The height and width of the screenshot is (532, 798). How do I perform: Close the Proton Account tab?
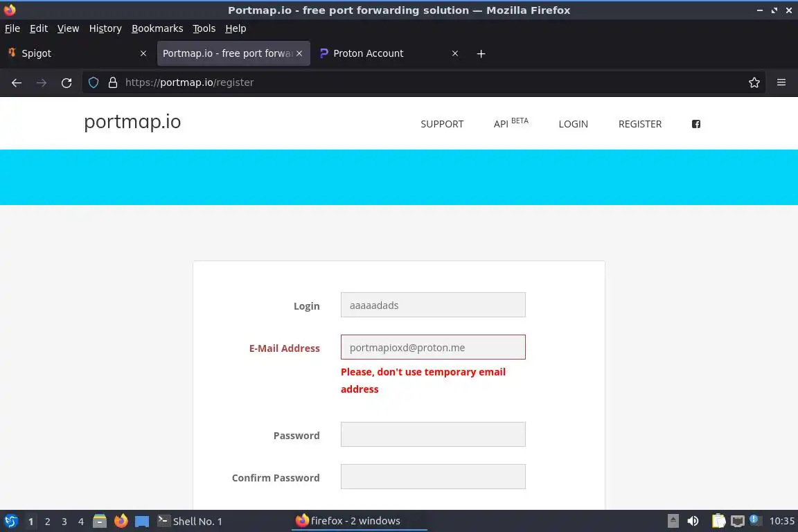coord(455,53)
